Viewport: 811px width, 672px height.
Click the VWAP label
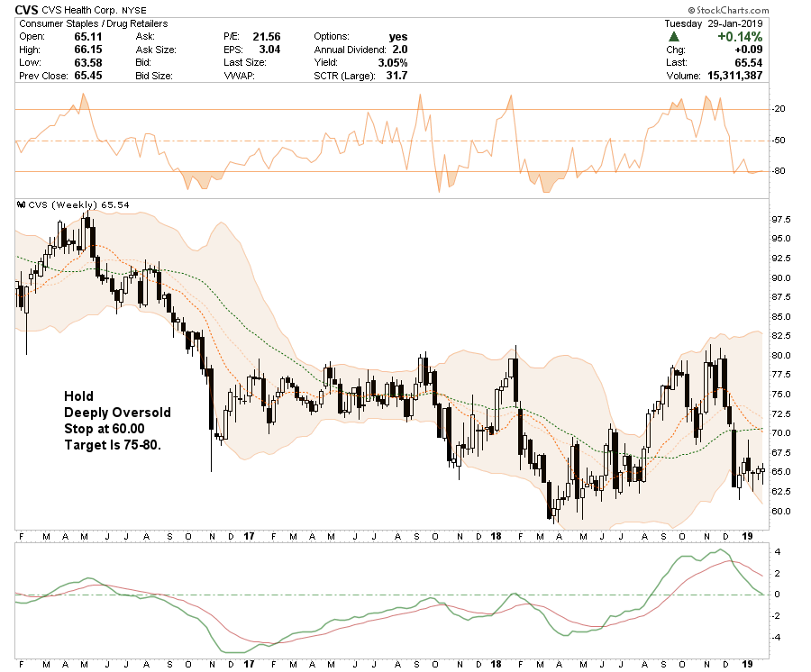[x=239, y=76]
